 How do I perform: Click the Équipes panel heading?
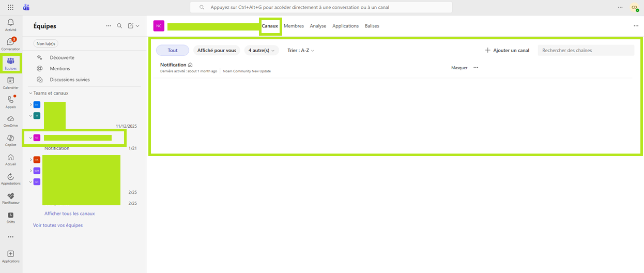44,26
